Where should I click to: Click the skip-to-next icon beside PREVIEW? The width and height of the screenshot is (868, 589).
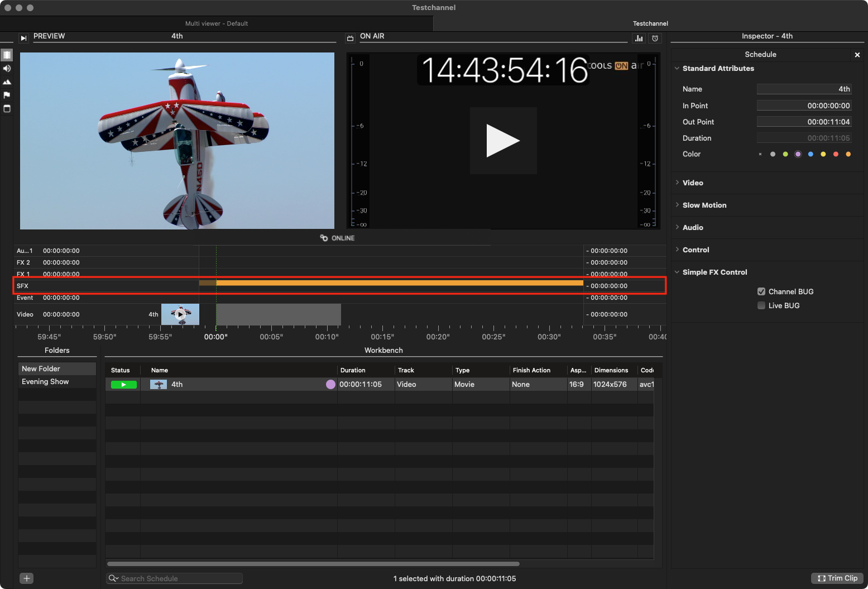[23, 38]
